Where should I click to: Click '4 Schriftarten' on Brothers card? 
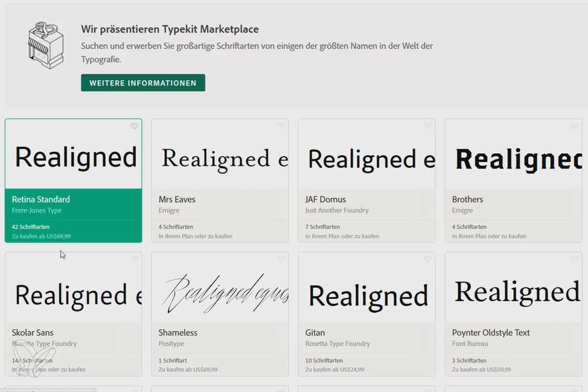469,227
